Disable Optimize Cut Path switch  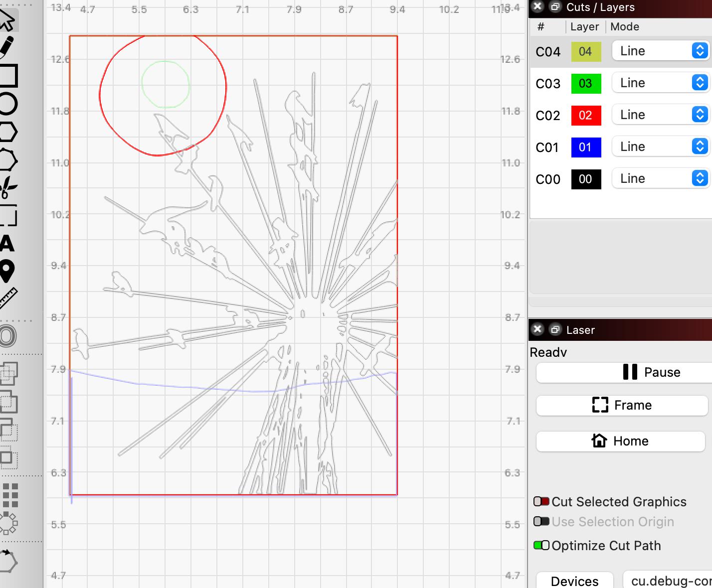pyautogui.click(x=541, y=545)
